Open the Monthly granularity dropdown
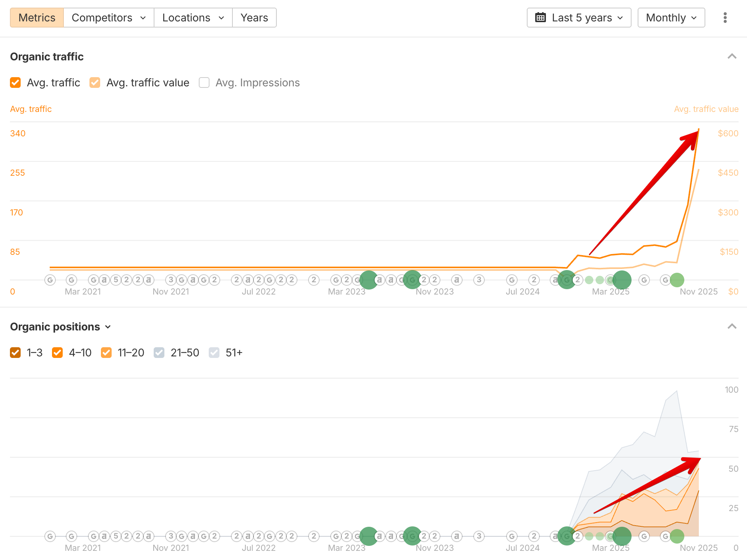 (x=671, y=18)
